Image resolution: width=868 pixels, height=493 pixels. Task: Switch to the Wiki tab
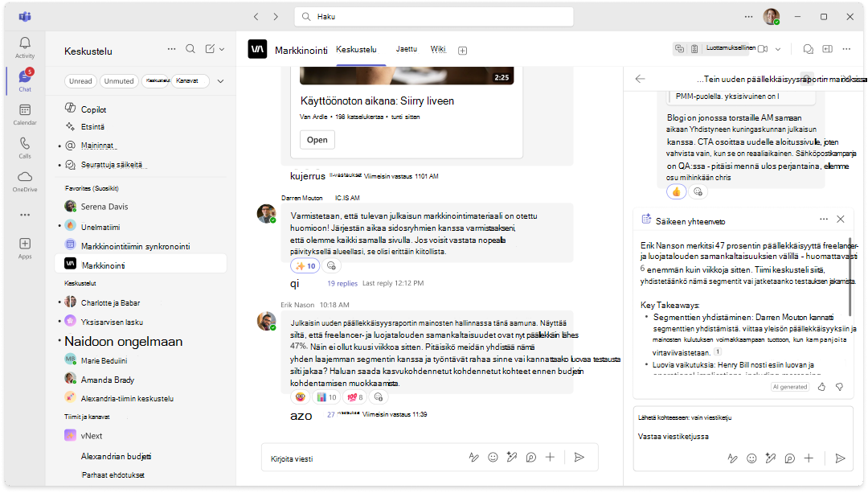(x=438, y=49)
